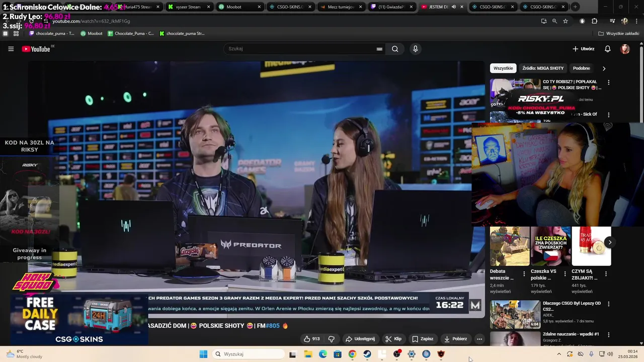Open the account avatar menu

click(625, 49)
